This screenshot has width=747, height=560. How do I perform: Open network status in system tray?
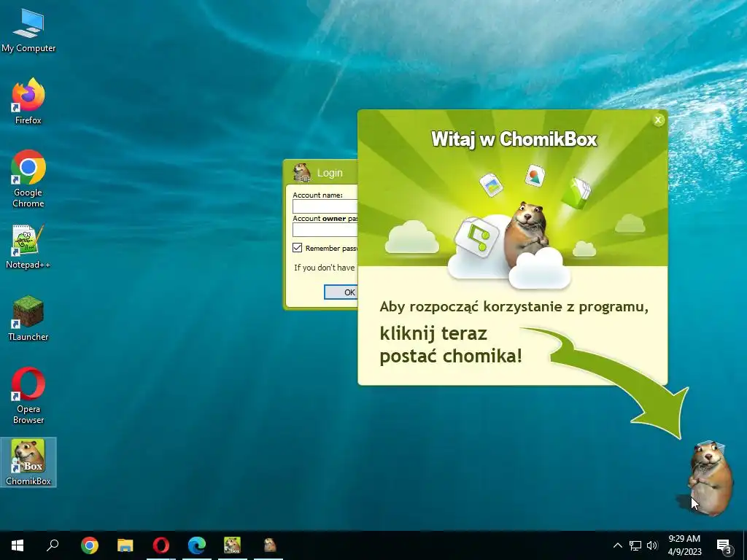tap(635, 545)
